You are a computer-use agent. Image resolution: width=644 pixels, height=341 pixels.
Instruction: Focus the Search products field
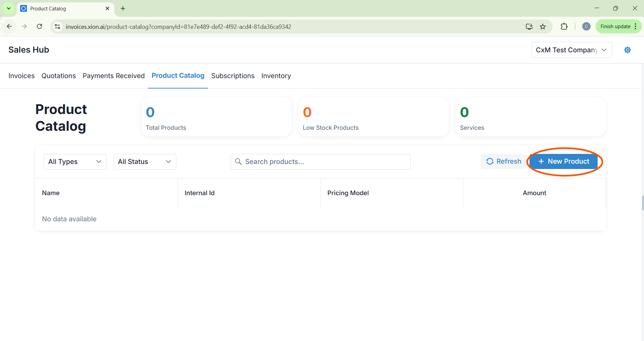coord(320,162)
